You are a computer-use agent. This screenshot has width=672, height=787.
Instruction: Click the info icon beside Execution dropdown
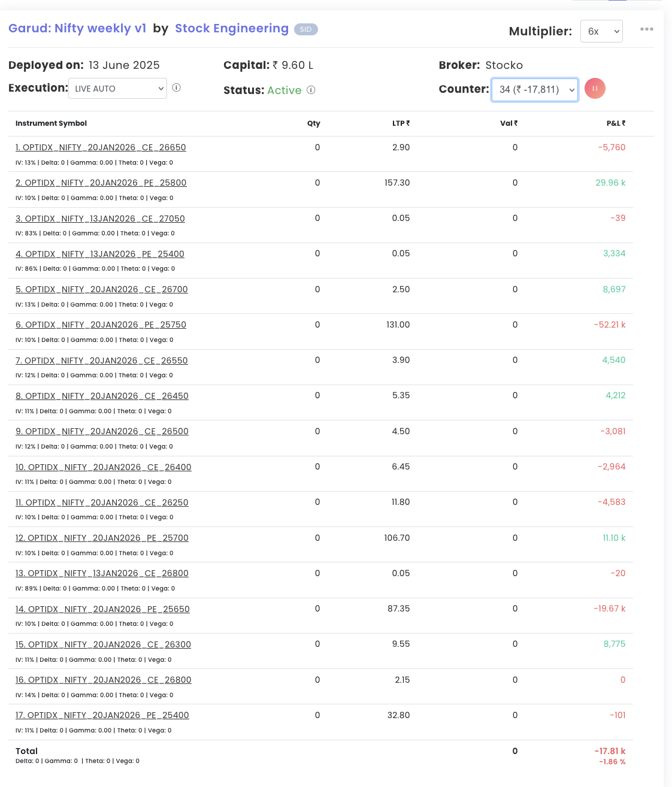click(x=177, y=87)
